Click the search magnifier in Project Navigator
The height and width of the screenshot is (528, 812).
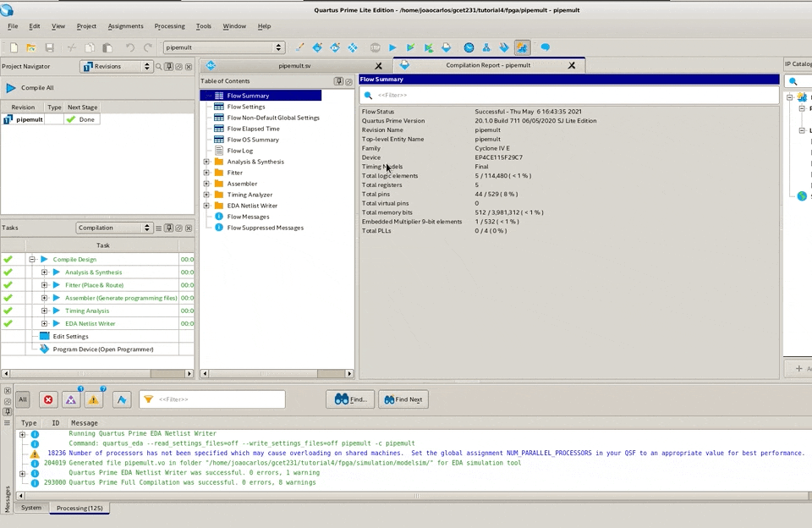coord(159,67)
